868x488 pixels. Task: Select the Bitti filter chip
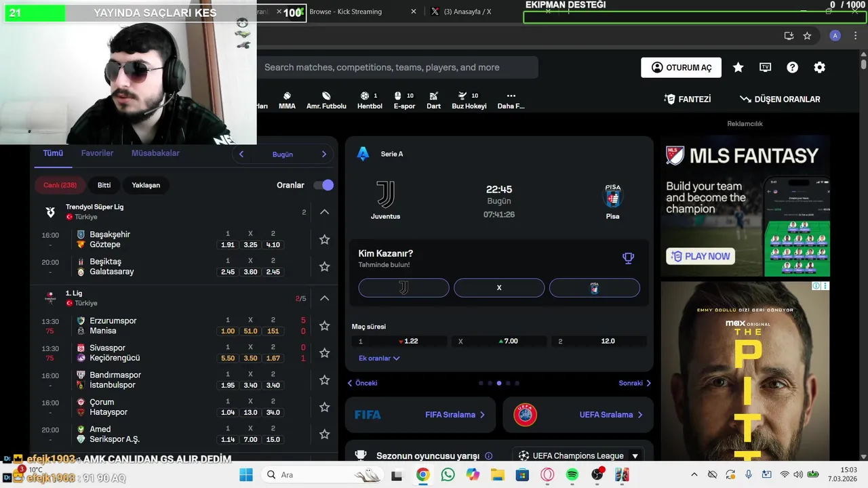point(104,185)
